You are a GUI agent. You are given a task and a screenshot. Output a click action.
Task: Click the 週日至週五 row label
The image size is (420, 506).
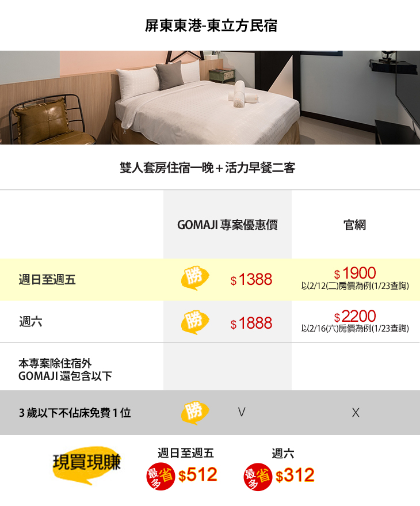[x=47, y=280]
